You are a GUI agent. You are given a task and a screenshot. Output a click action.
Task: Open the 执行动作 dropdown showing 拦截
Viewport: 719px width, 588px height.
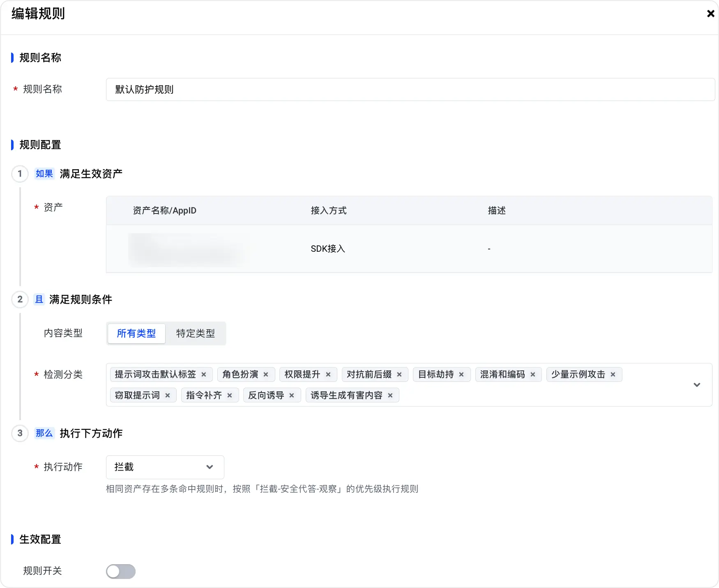click(x=165, y=467)
